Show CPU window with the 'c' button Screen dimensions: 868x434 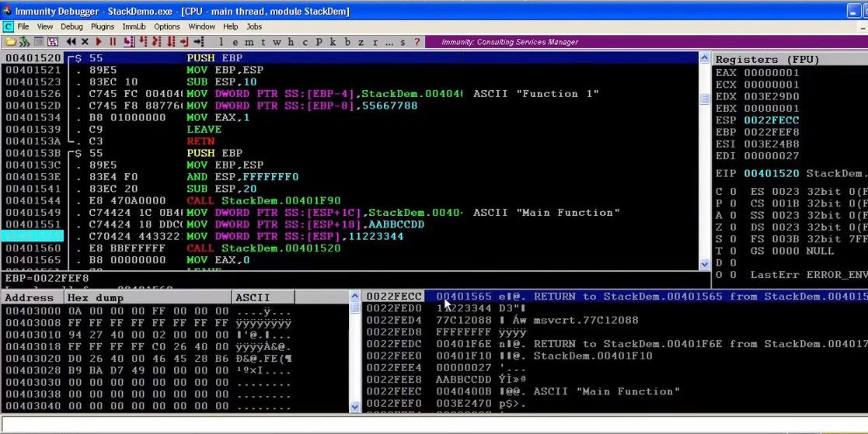305,41
